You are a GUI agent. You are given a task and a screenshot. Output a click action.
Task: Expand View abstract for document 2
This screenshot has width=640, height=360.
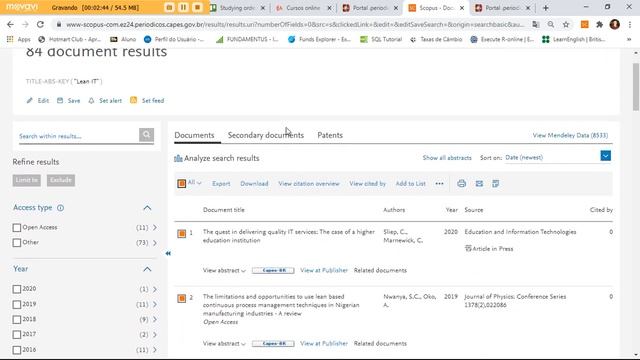pos(224,343)
